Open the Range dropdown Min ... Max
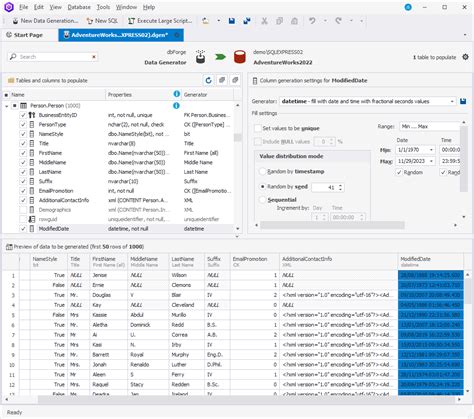The height and width of the screenshot is (419, 474). pos(429,126)
